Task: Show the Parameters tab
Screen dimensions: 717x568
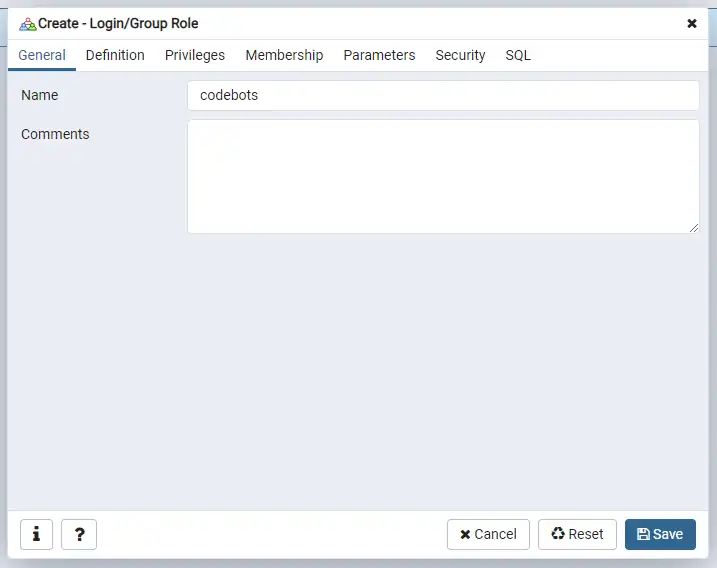Action: (379, 55)
